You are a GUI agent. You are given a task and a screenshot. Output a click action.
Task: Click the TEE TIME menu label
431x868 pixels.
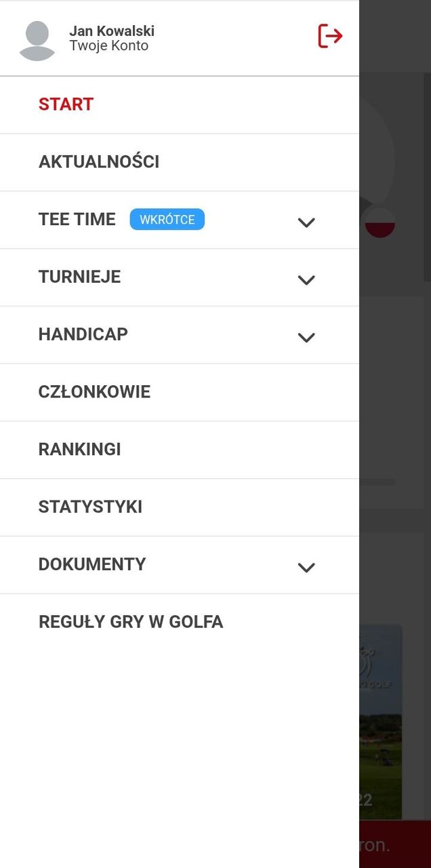[x=77, y=220]
